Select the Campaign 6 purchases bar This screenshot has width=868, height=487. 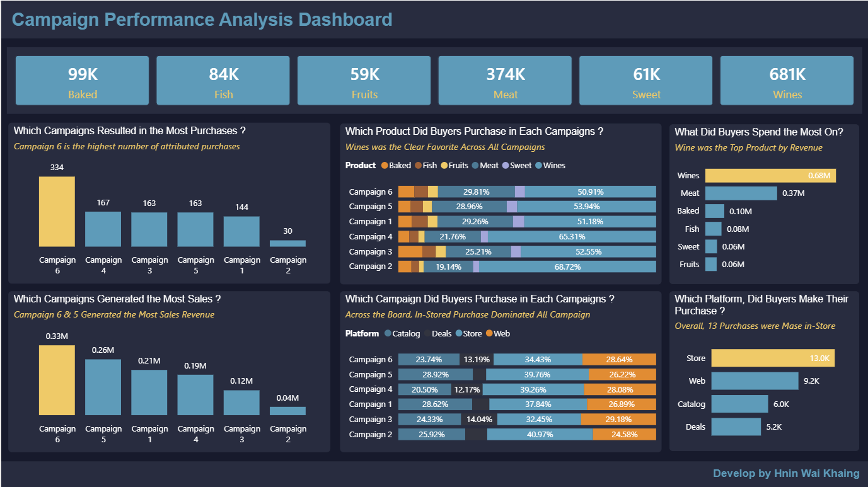pos(57,211)
